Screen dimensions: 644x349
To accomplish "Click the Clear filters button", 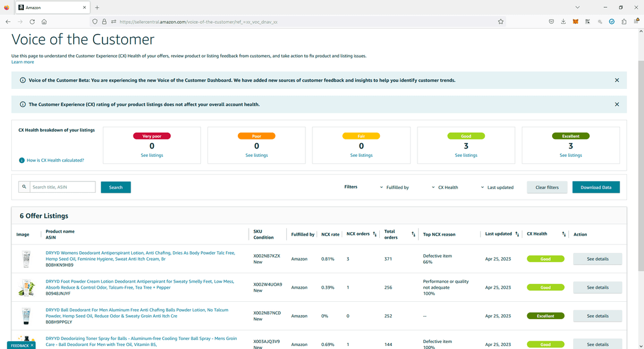I will 547,187.
